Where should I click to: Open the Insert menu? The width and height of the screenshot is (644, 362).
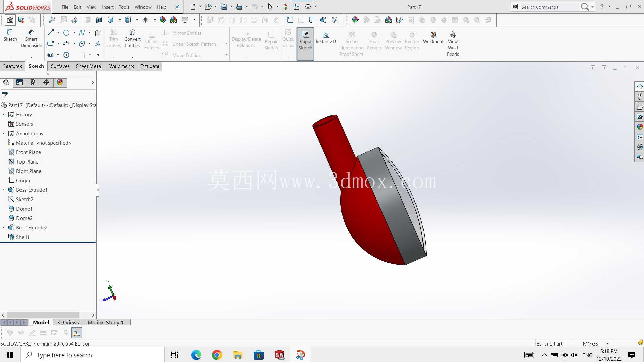pyautogui.click(x=108, y=7)
